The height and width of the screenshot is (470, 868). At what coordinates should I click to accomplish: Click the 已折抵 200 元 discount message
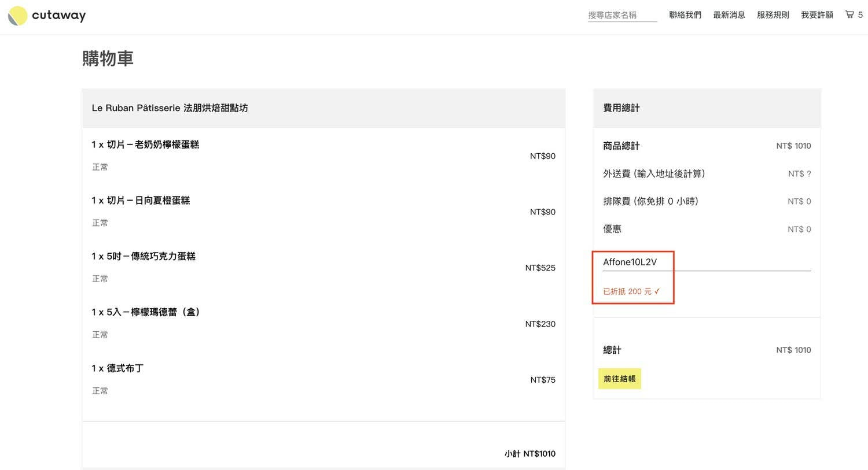tap(631, 291)
